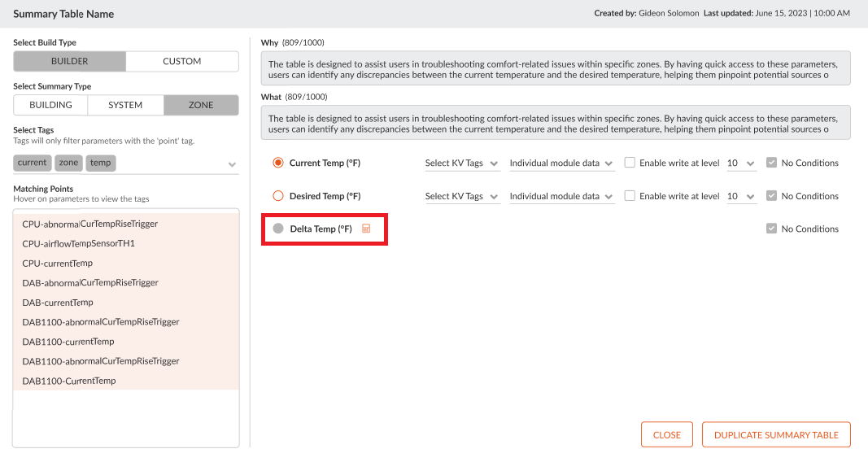Image resolution: width=868 pixels, height=462 pixels.
Task: Enable write at level for Desired Temp
Action: point(630,196)
